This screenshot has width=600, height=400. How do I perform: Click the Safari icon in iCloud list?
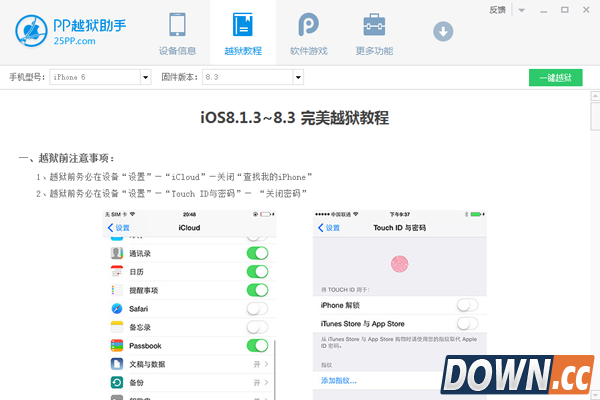click(118, 308)
